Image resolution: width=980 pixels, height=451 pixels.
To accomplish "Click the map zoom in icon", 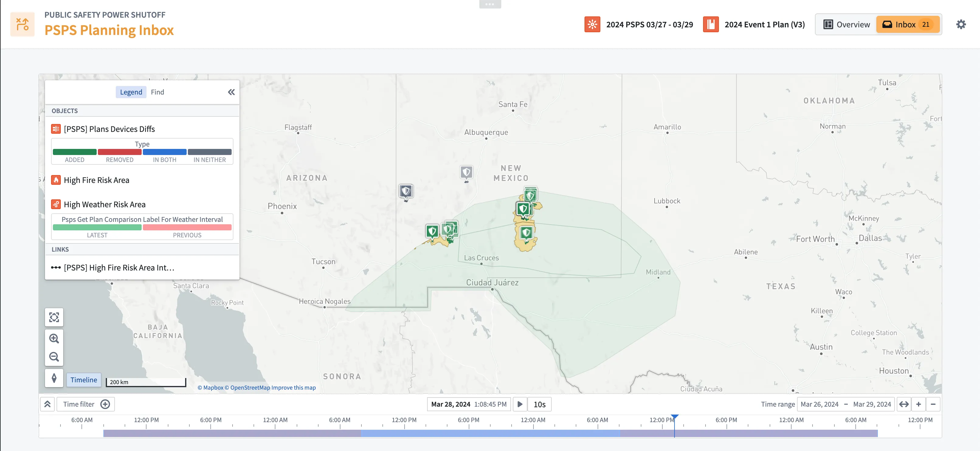I will 54,338.
